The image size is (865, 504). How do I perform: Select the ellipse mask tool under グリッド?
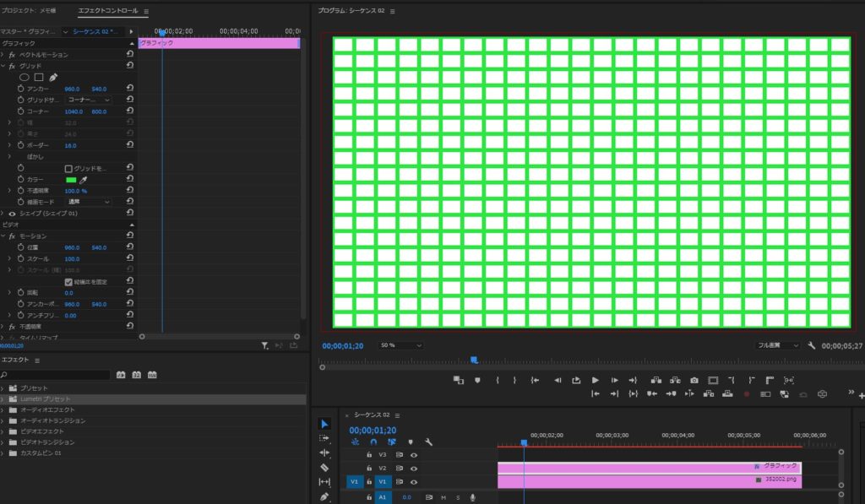pyautogui.click(x=24, y=77)
